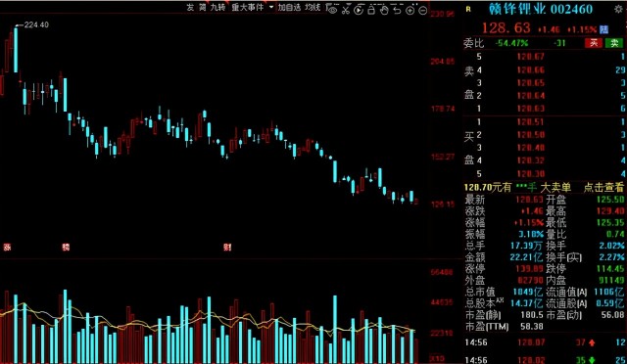The image size is (627, 364).
Task: Click the 最低 value 125.35
Action: click(x=610, y=222)
